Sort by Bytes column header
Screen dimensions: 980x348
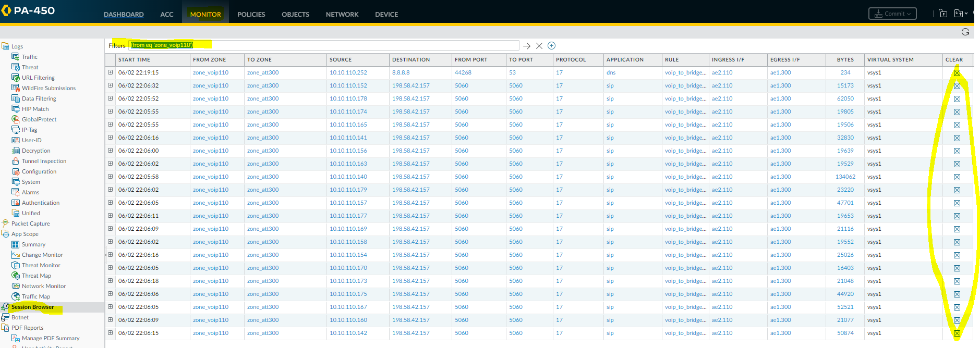coord(845,60)
